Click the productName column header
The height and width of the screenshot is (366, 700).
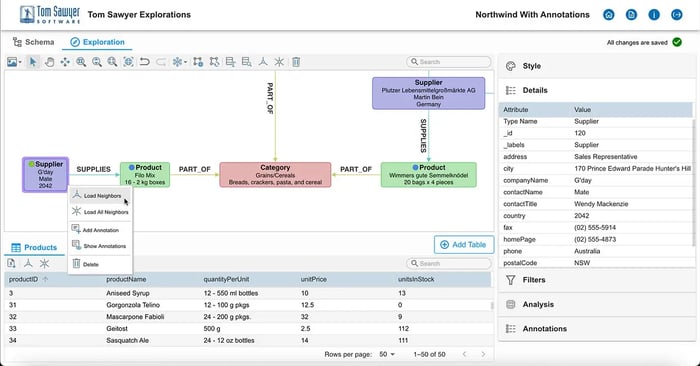tap(126, 279)
